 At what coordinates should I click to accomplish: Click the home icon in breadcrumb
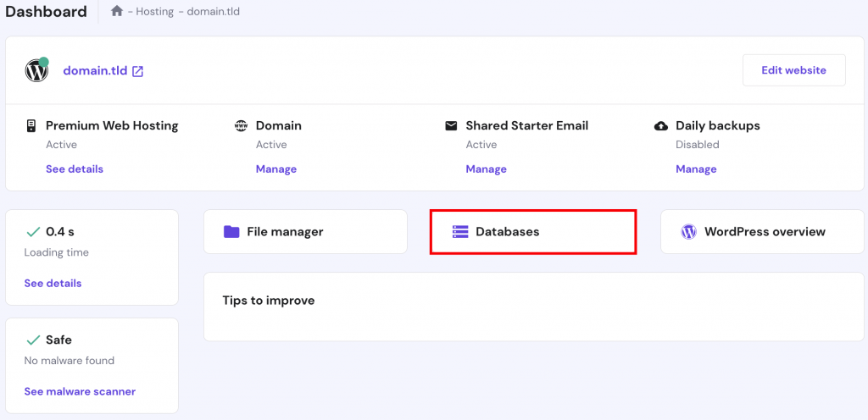117,12
